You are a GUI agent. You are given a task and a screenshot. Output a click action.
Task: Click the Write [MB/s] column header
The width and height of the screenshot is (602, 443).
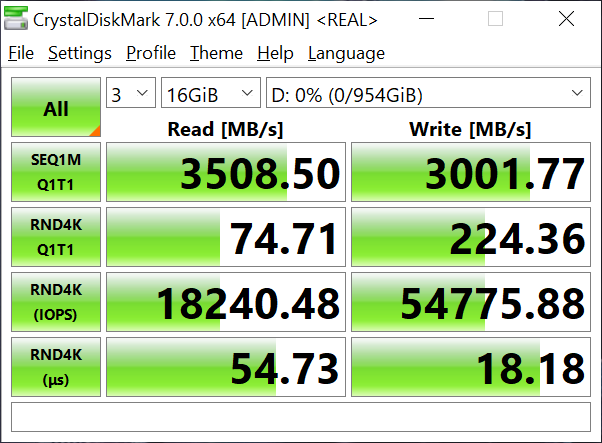pyautogui.click(x=470, y=129)
